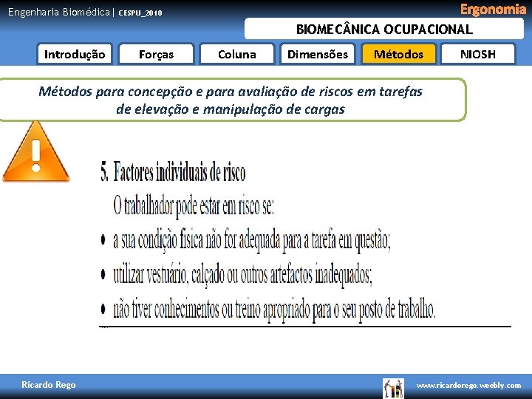
Task: Click the bullet about vestuário, calçado
Action: pos(236,275)
